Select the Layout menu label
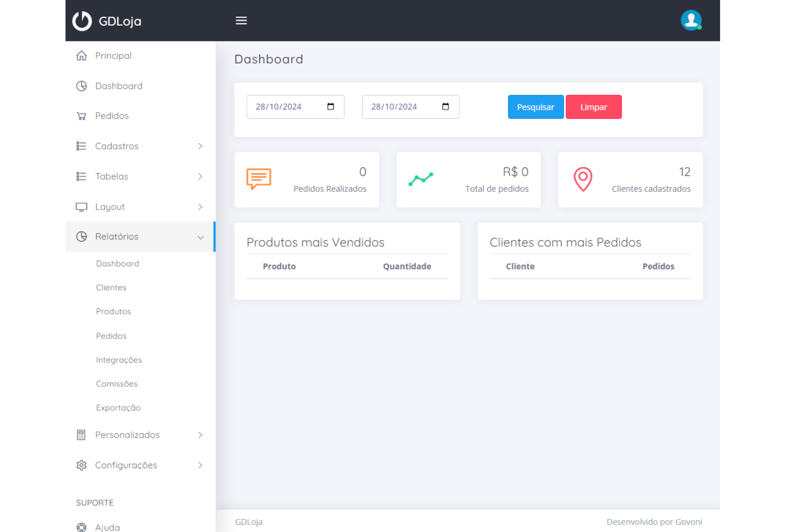This screenshot has width=786, height=532. pos(110,207)
